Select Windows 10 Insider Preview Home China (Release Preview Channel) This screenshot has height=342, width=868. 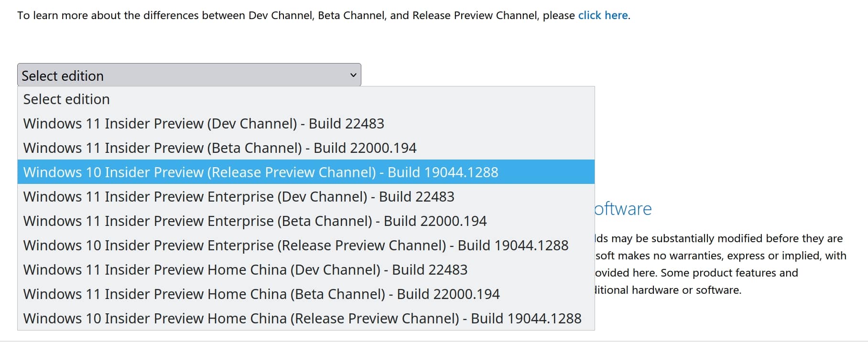tap(306, 319)
